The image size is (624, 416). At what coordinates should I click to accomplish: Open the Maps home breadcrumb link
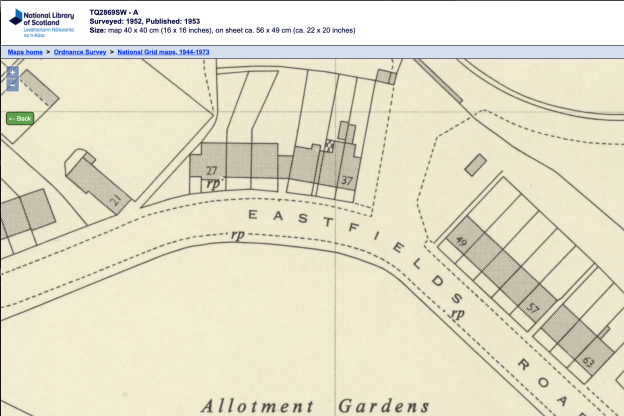[25, 50]
